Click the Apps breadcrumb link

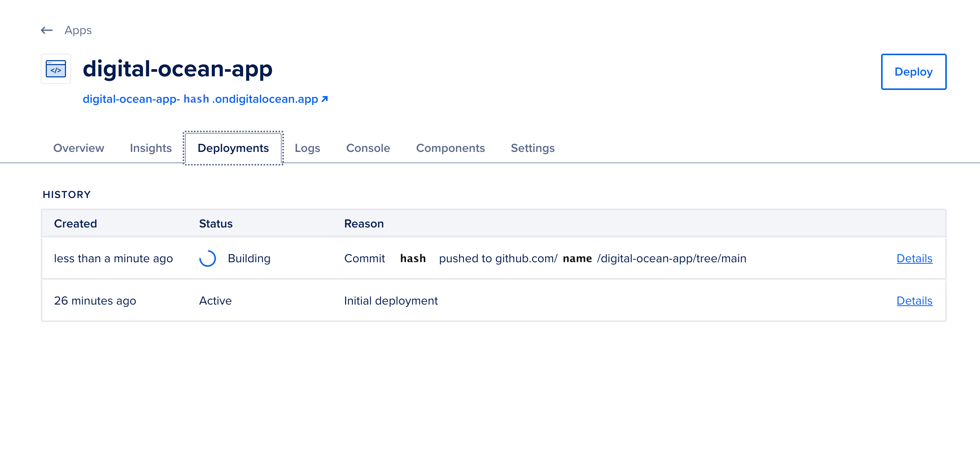[78, 30]
